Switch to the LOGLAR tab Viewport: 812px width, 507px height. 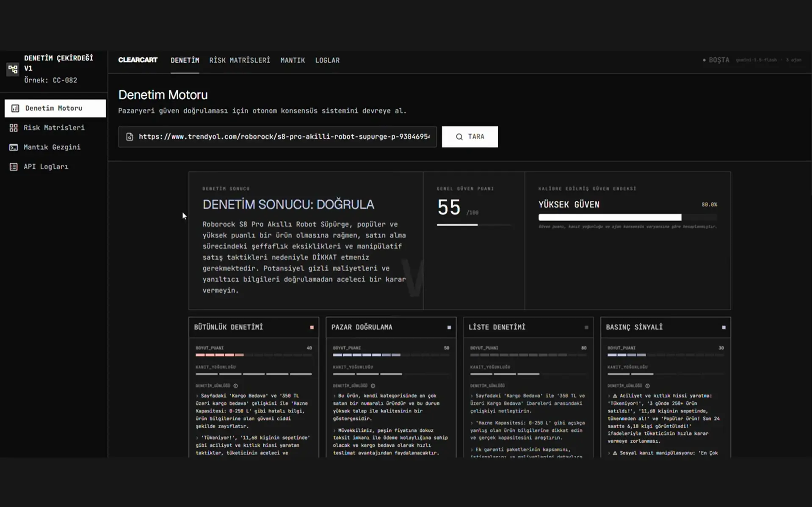[x=327, y=60]
